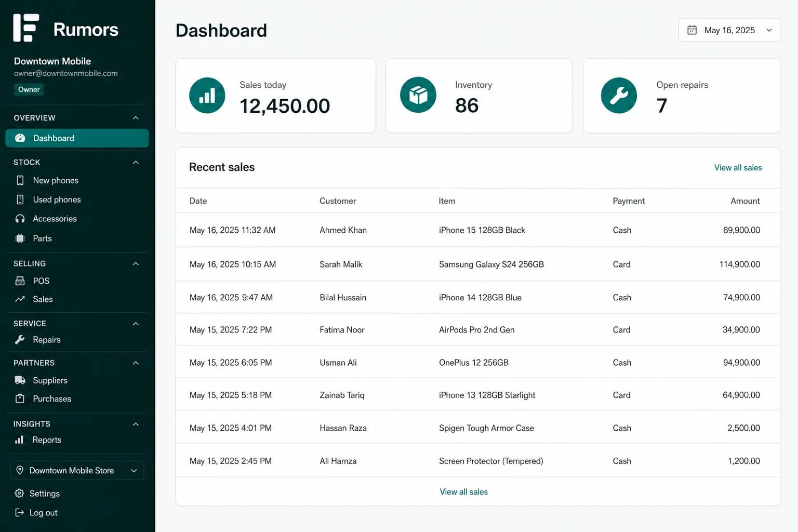The image size is (798, 532).
Task: Click the Inventory box circle icon
Action: [x=418, y=95]
